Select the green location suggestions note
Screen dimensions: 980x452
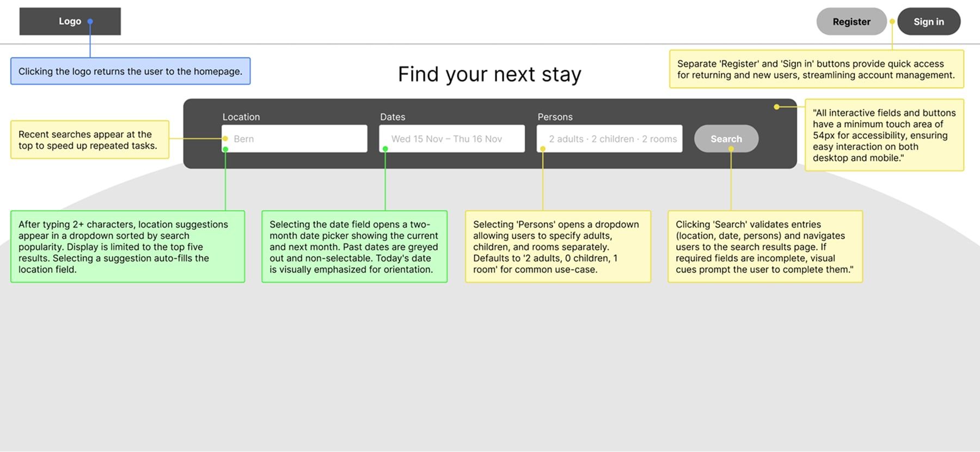coord(127,247)
